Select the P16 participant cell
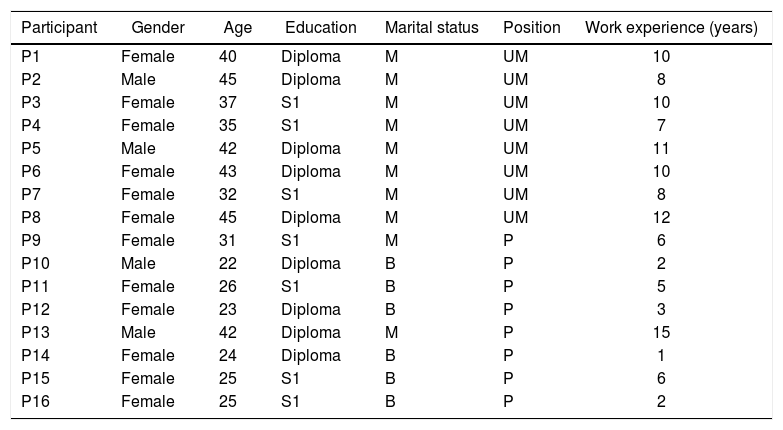This screenshot has height=430, width=783. (x=34, y=402)
